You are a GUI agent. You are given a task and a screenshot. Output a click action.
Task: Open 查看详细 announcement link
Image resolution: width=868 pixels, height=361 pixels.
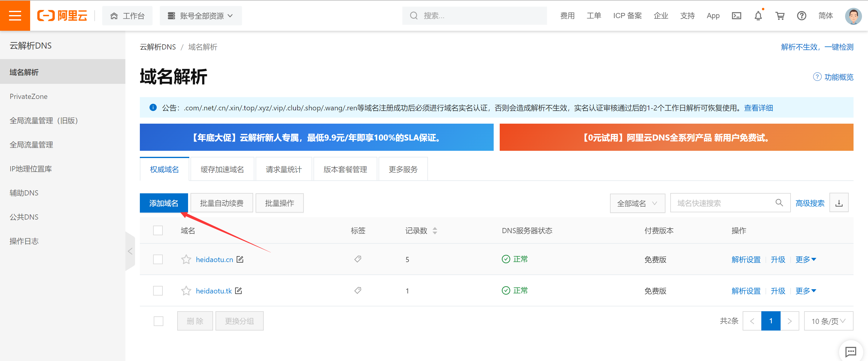[759, 108]
